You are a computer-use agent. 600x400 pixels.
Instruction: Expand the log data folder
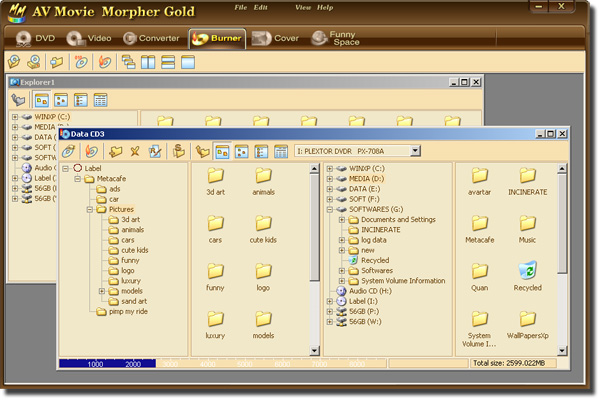(342, 240)
